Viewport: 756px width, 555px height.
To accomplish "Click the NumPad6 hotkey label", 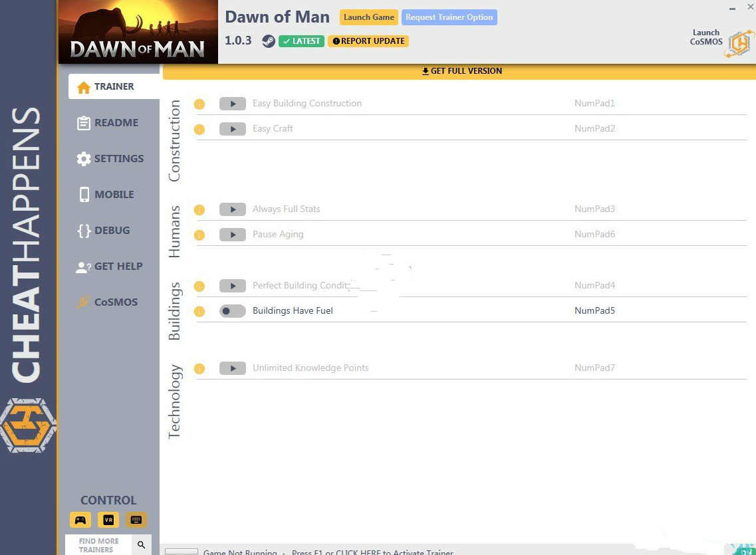I will (x=594, y=234).
